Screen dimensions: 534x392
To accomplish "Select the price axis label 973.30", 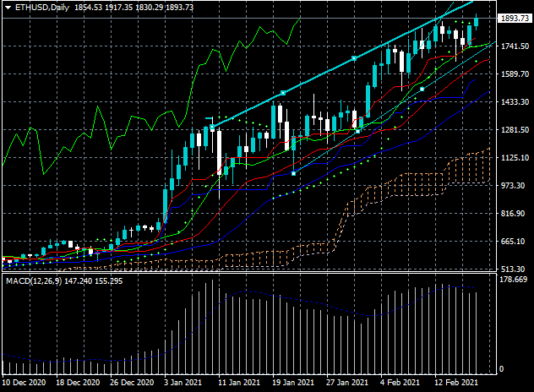I will point(515,186).
